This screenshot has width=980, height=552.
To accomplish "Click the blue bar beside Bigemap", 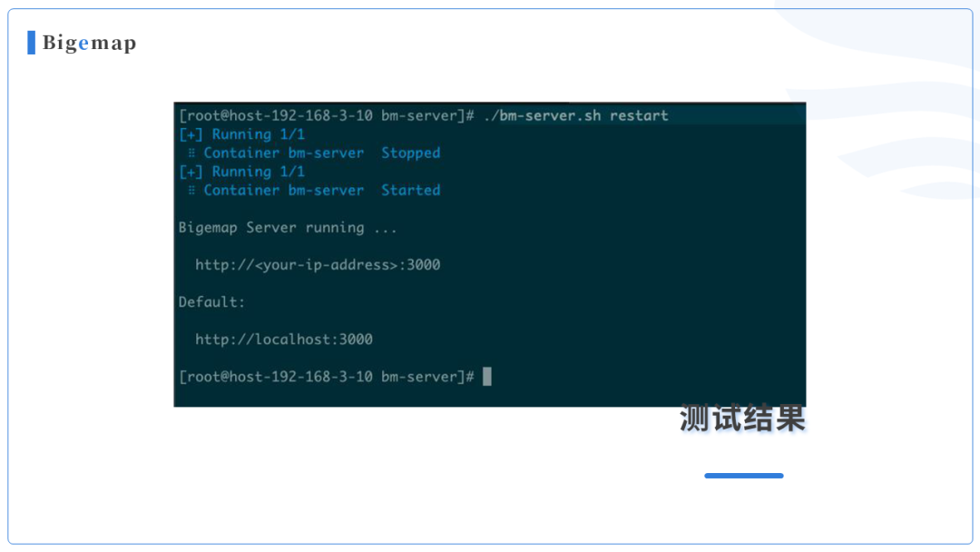I will 31,43.
